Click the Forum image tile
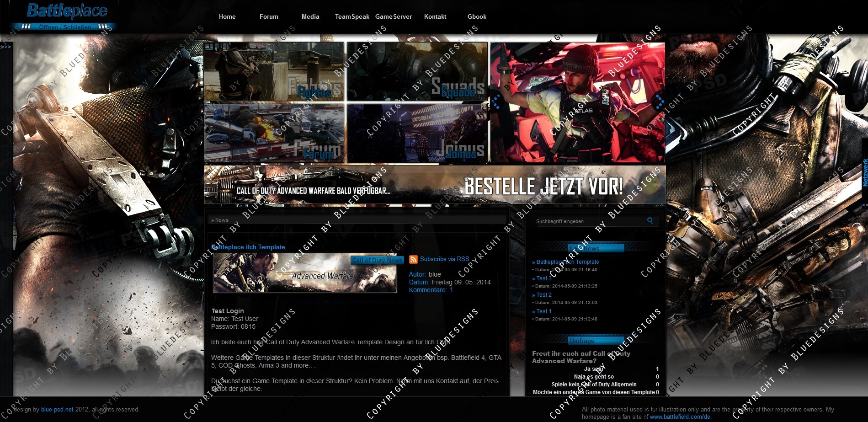The height and width of the screenshot is (422, 868). pos(274,133)
